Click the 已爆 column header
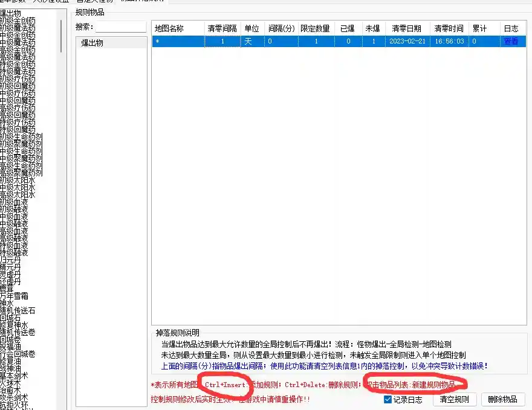Viewport: 532px width, 410px height. point(348,28)
